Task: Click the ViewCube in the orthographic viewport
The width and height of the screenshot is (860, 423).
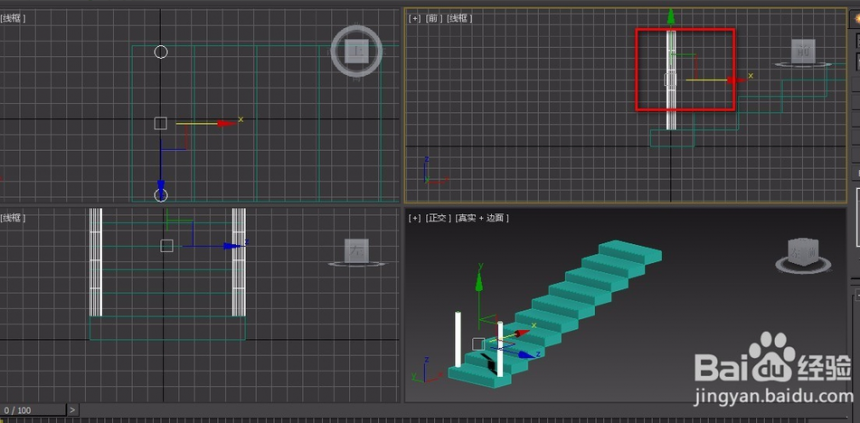Action: tap(805, 253)
